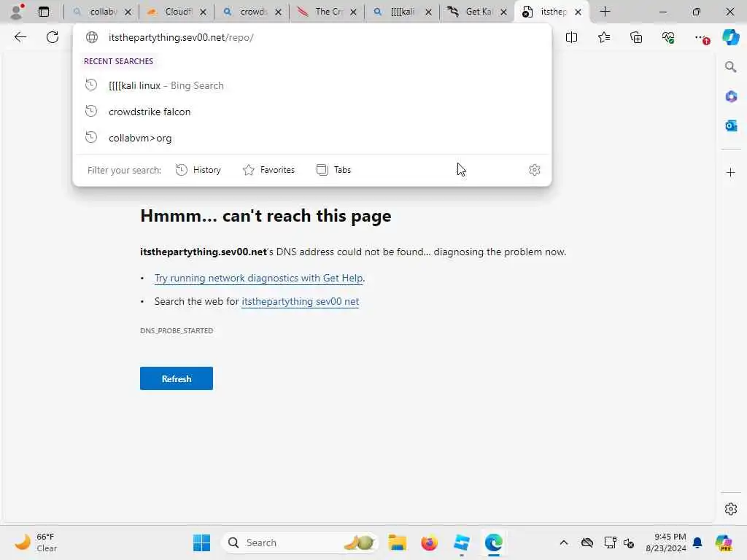Open Microsoft Edge taskbar icon

494,542
